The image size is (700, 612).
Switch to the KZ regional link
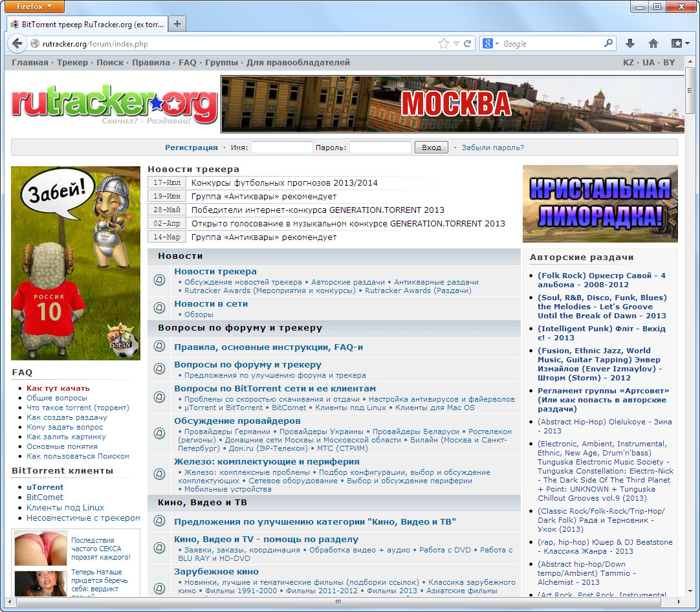[628, 63]
